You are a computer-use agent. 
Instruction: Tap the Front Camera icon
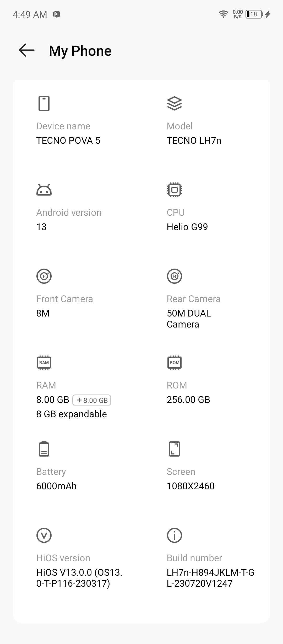(x=44, y=276)
